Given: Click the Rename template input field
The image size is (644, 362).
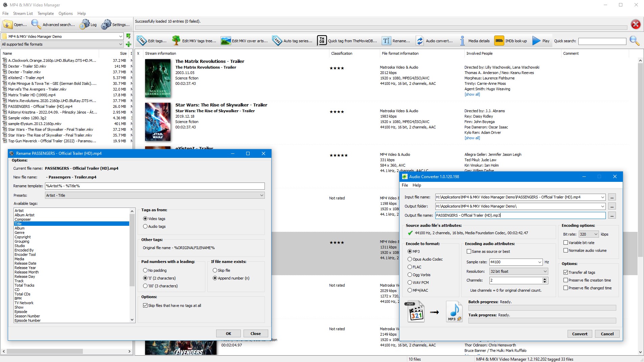Looking at the screenshot, I should point(155,186).
